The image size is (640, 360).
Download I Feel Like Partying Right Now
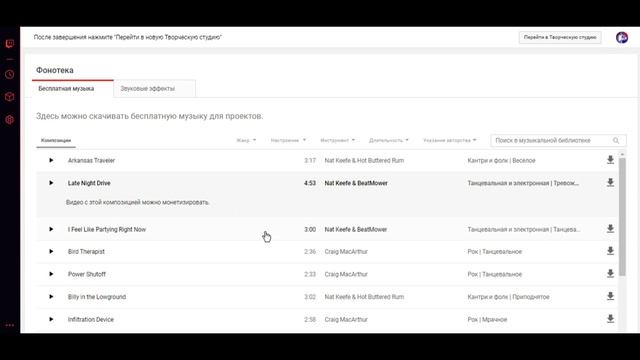610,229
